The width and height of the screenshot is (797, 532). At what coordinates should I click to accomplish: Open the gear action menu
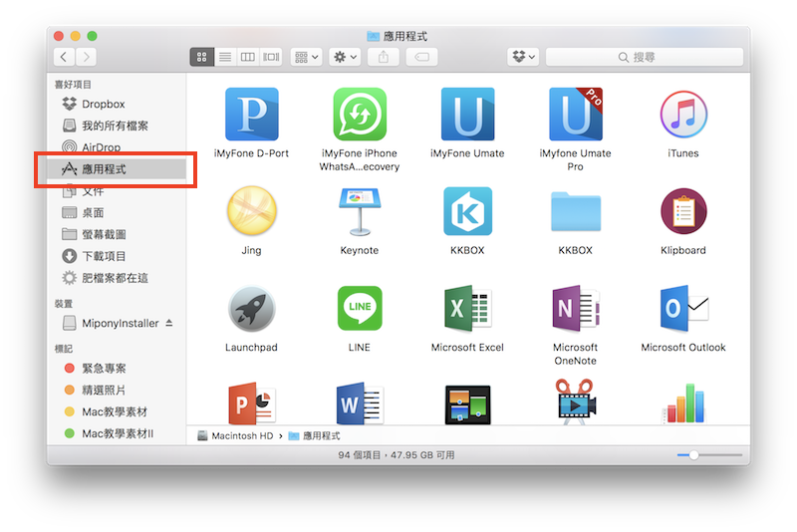tap(345, 57)
